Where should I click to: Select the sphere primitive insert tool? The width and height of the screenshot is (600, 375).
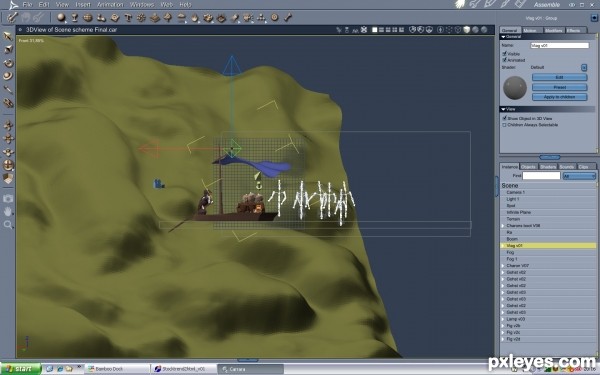(61, 18)
